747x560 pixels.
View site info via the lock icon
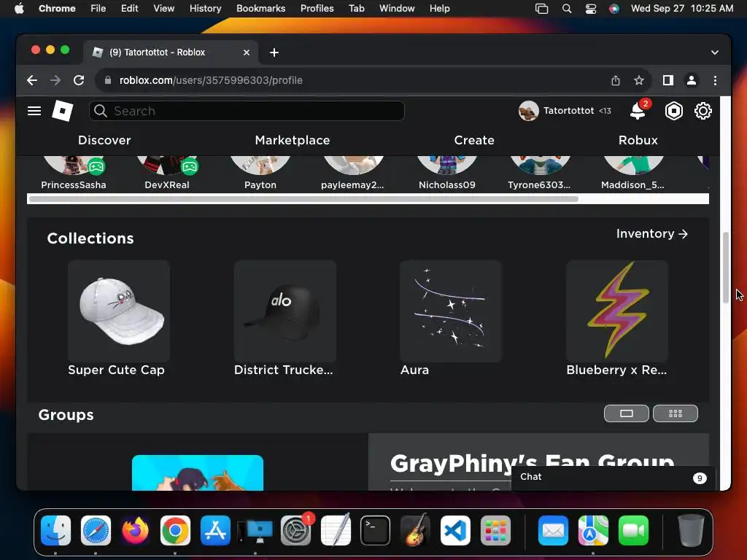coord(108,80)
